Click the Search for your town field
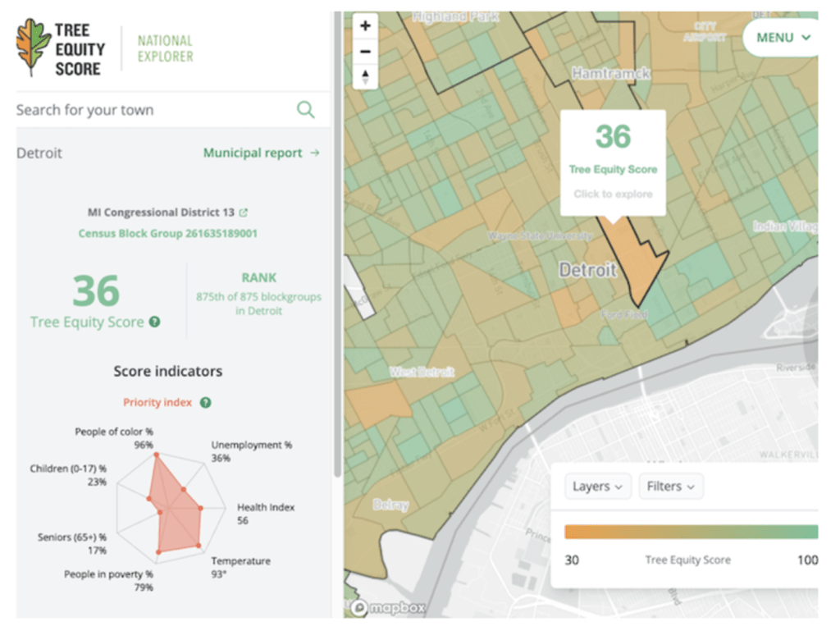The height and width of the screenshot is (640, 840). 152,110
